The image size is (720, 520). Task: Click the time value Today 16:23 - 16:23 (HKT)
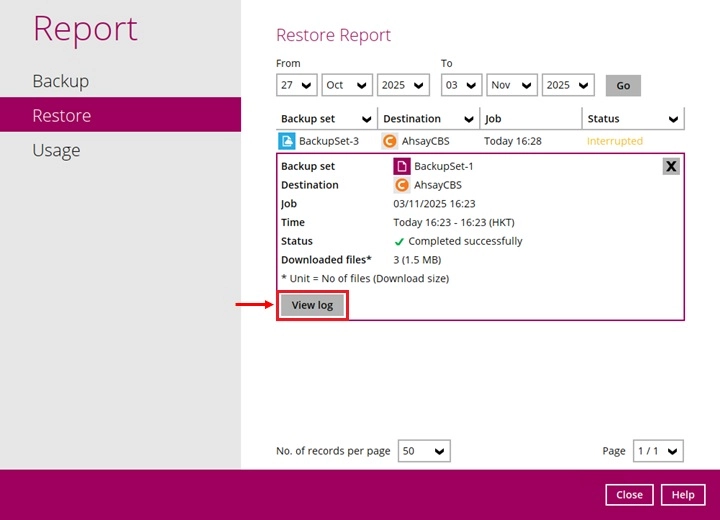click(454, 222)
